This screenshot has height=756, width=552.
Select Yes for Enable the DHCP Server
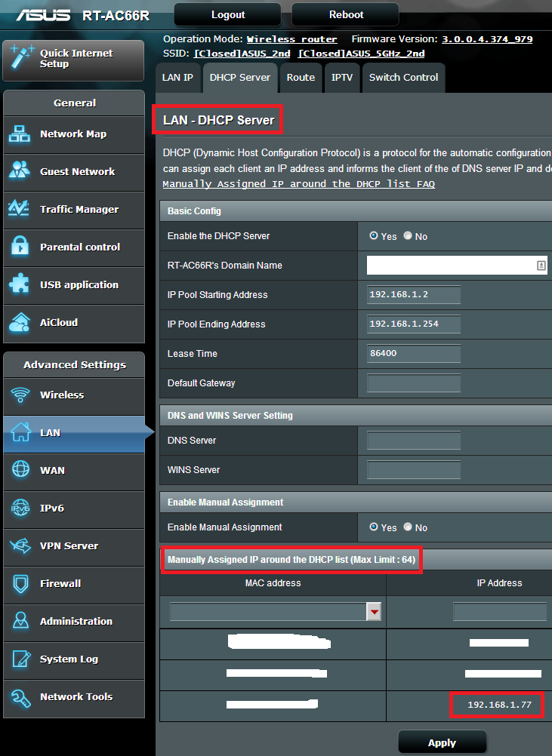click(374, 236)
